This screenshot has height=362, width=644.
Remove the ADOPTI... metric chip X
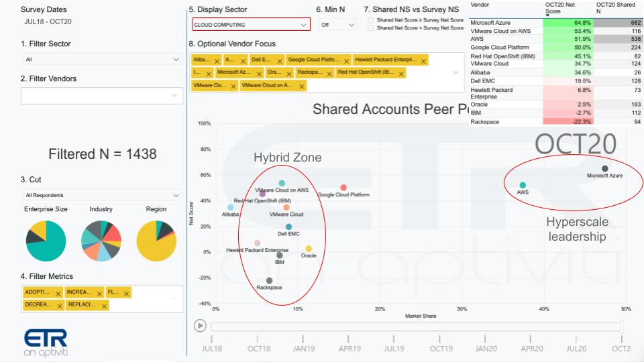tap(58, 294)
